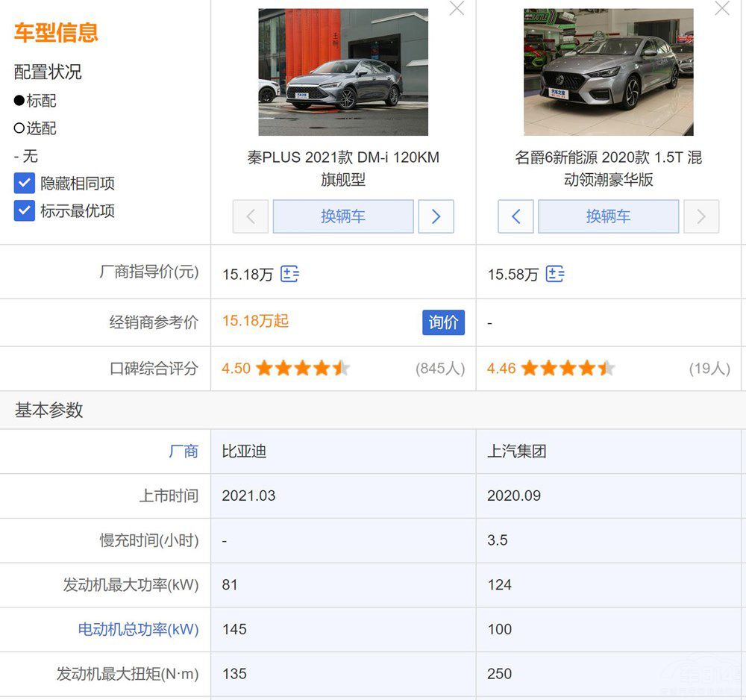This screenshot has height=700, width=746.
Task: Click the 询价 inquiry button
Action: pyautogui.click(x=443, y=322)
